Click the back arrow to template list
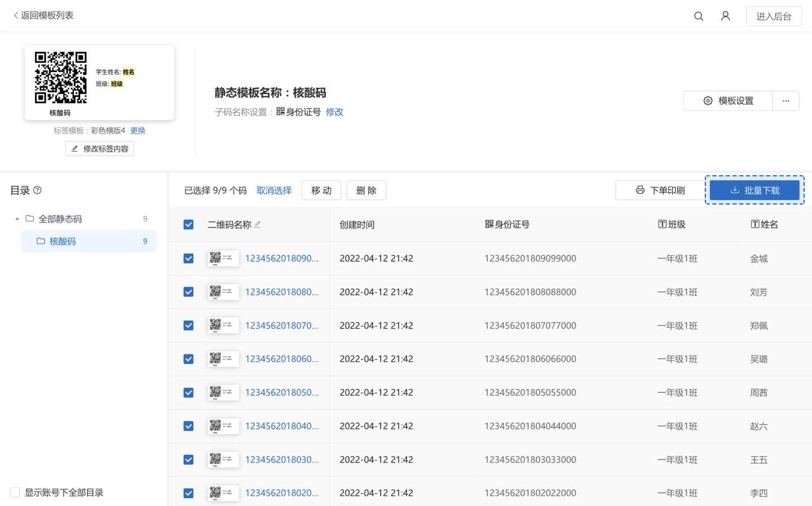 point(16,15)
